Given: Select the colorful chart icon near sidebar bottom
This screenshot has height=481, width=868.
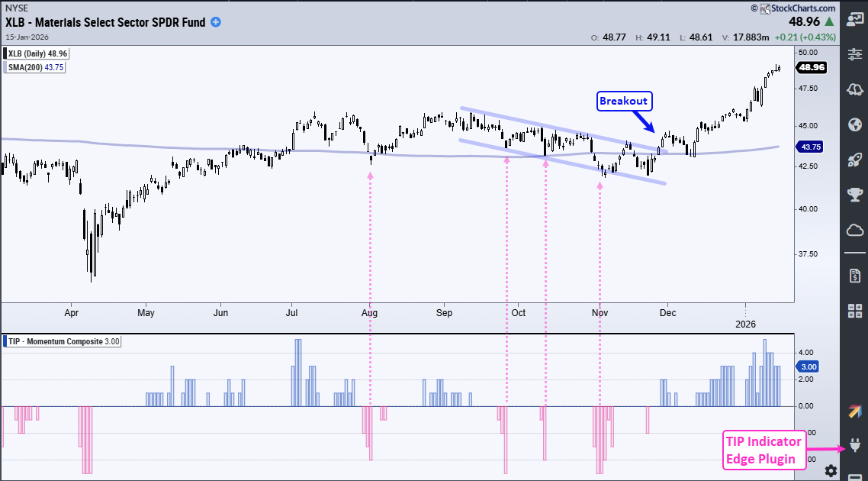Looking at the screenshot, I should (x=854, y=412).
